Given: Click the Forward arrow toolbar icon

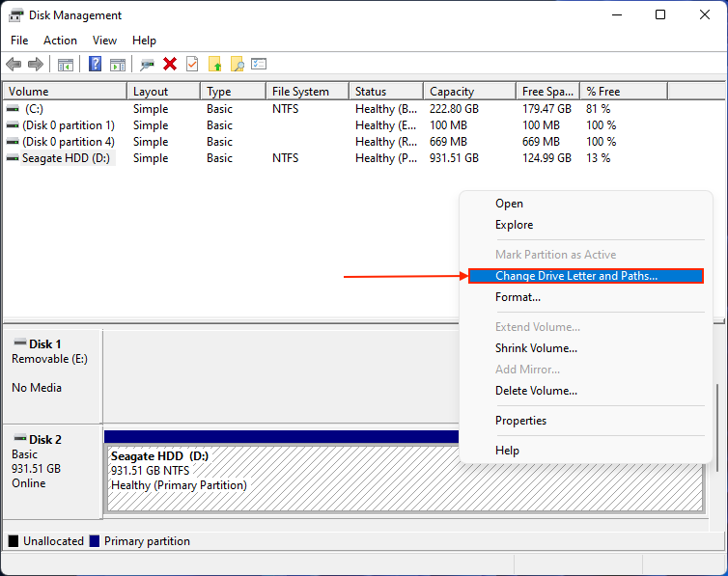Looking at the screenshot, I should (36, 64).
